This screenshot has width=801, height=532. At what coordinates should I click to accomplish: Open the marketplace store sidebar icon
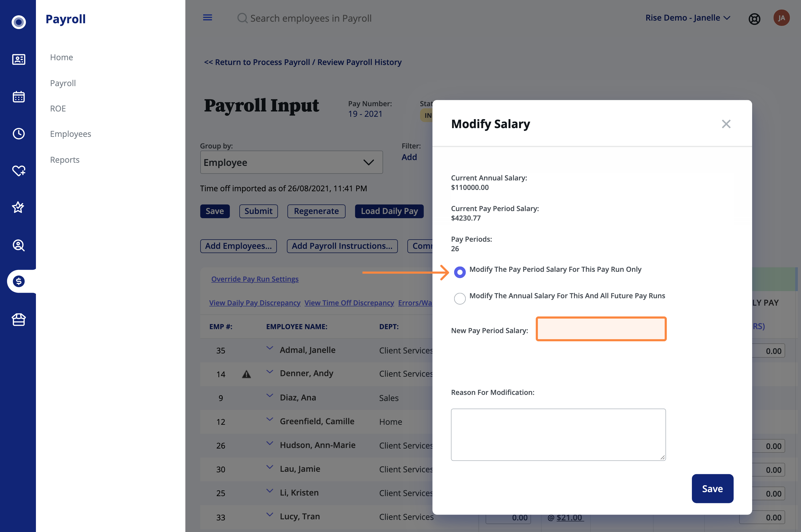[x=19, y=319]
